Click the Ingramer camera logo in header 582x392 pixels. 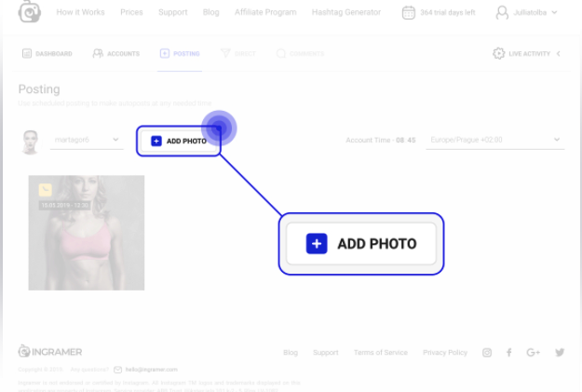(x=29, y=11)
